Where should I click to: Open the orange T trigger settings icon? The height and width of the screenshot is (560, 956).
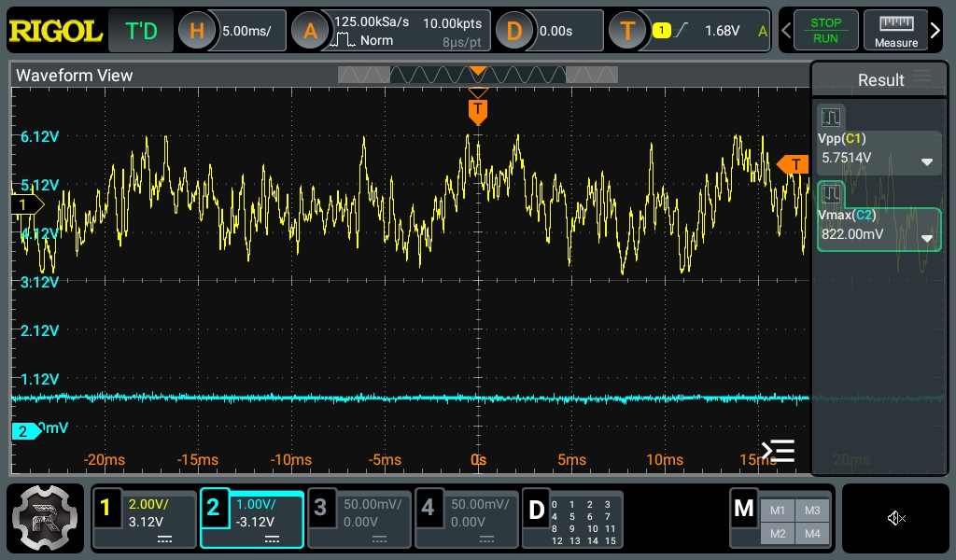tap(627, 31)
